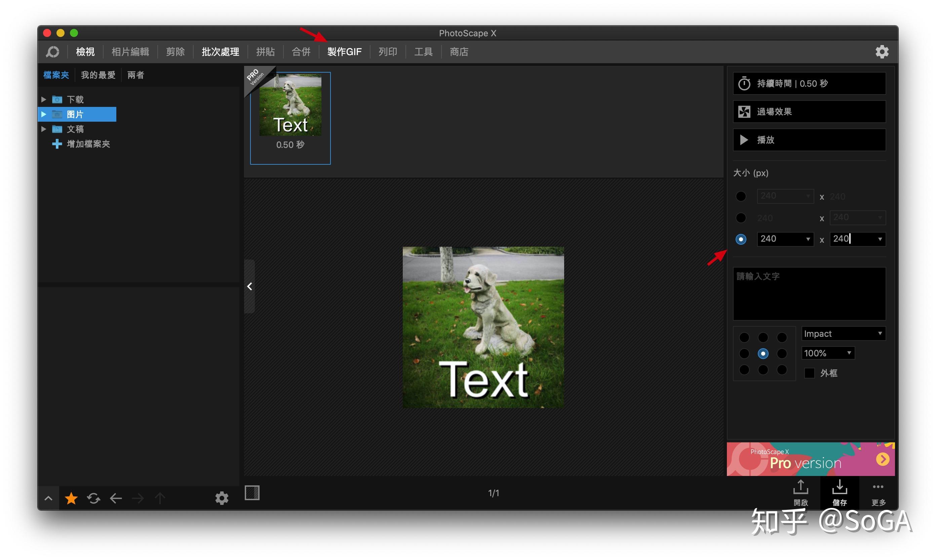
Task: Select the first size radio button
Action: [x=741, y=196]
